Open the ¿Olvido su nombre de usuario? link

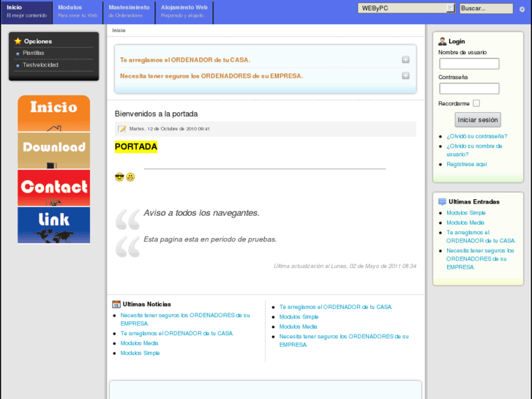click(474, 150)
